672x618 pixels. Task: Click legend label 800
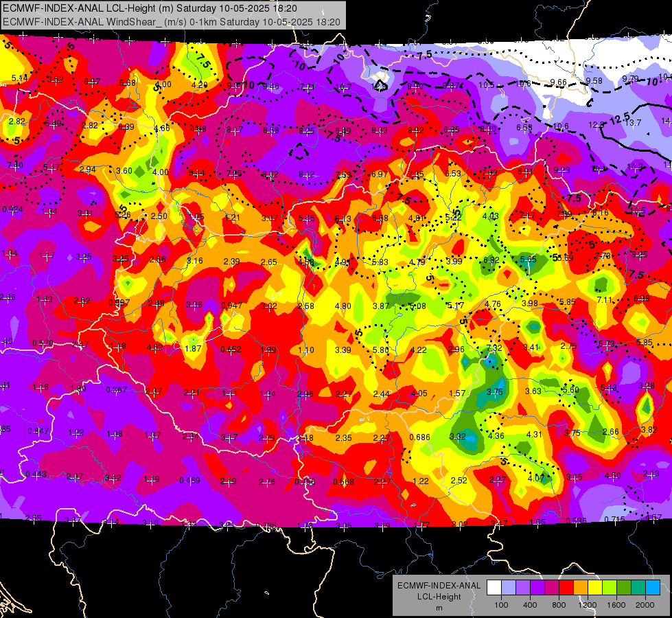559,605
